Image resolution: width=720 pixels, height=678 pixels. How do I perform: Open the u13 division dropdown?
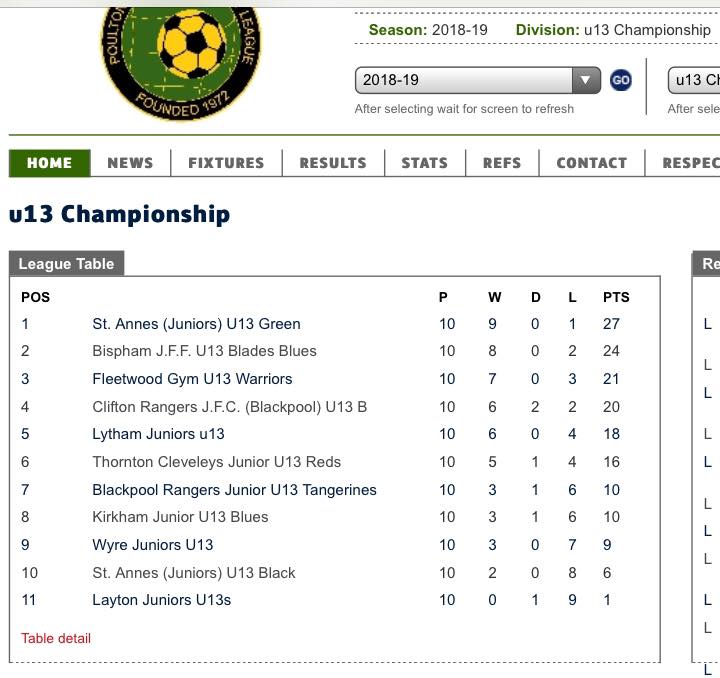point(694,80)
